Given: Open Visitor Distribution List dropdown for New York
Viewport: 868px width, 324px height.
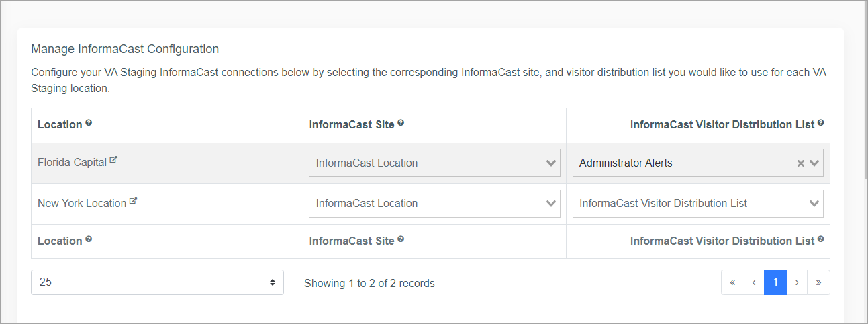Looking at the screenshot, I should 697,203.
